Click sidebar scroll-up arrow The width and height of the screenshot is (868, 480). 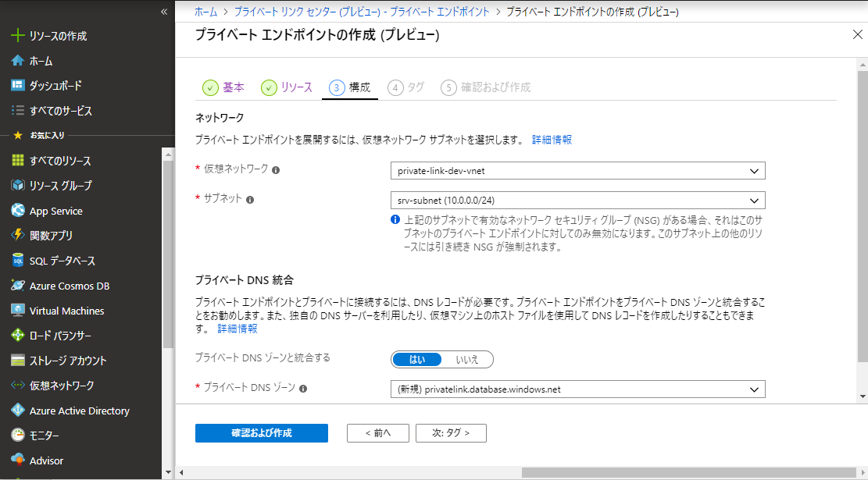168,155
